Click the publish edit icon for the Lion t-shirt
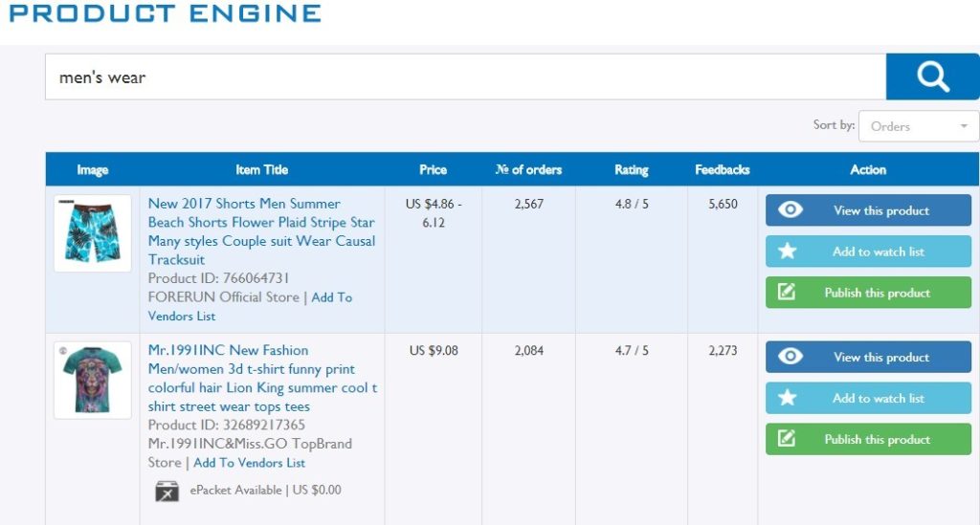 point(788,439)
